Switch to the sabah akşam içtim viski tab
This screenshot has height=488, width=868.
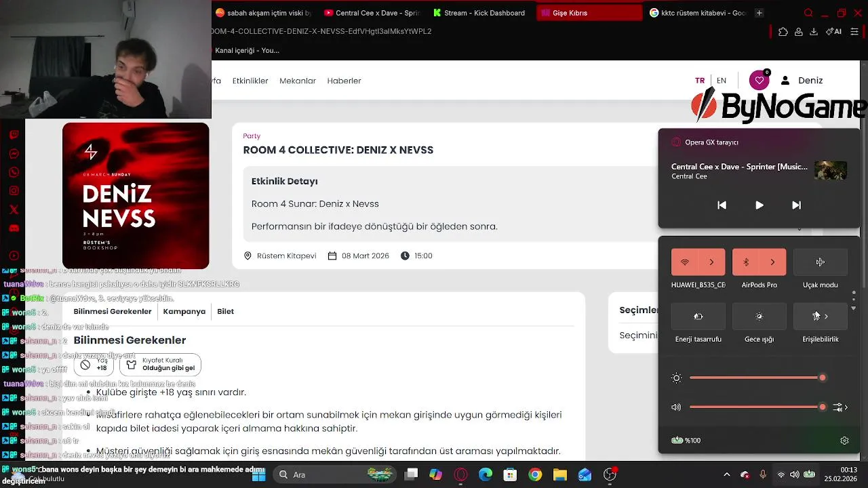pos(263,13)
